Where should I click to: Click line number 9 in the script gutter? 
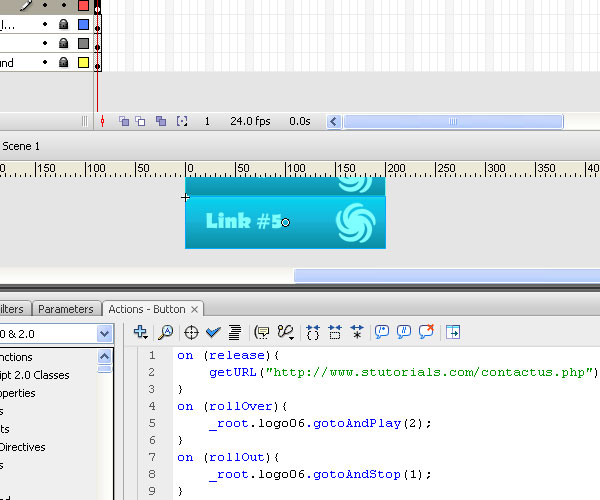pyautogui.click(x=152, y=491)
